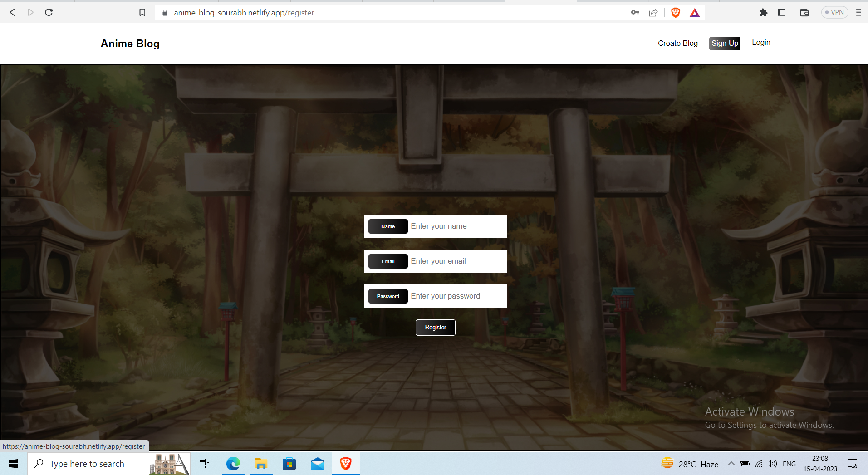868x475 pixels.
Task: Open Brave Shields lion icon
Action: point(676,13)
